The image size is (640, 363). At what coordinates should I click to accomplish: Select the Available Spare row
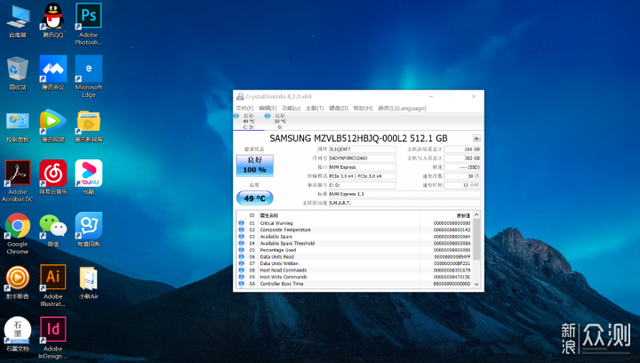354,237
